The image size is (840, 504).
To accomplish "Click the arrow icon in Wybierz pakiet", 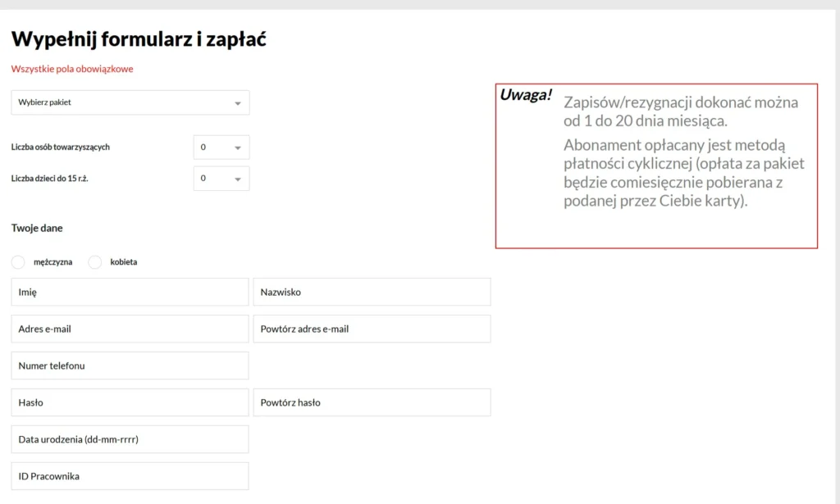I will (238, 104).
